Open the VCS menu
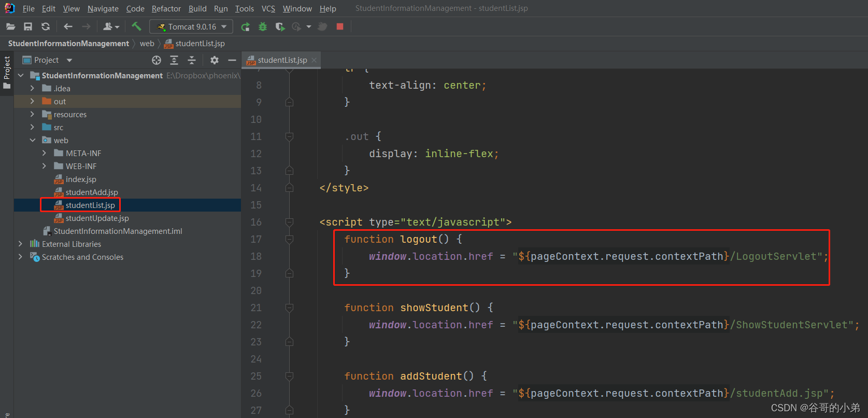The height and width of the screenshot is (418, 868). pyautogui.click(x=268, y=8)
